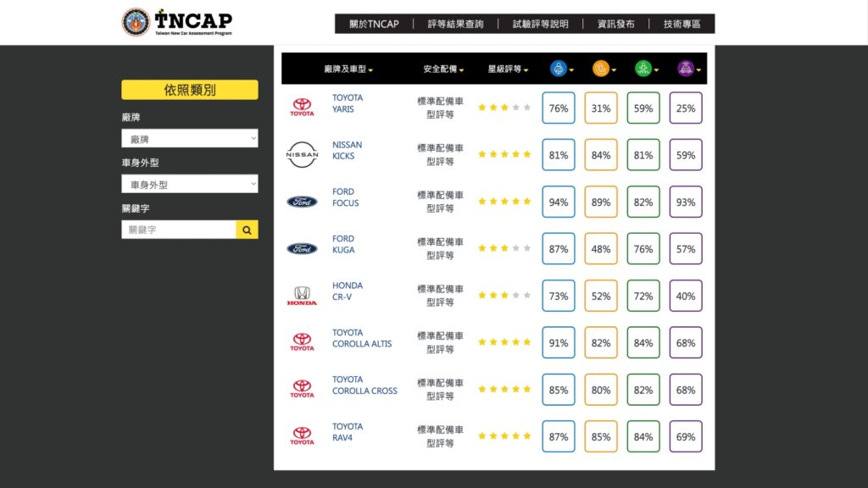This screenshot has width=868, height=488.
Task: Open the FORD KUGA result link
Action: point(344,245)
